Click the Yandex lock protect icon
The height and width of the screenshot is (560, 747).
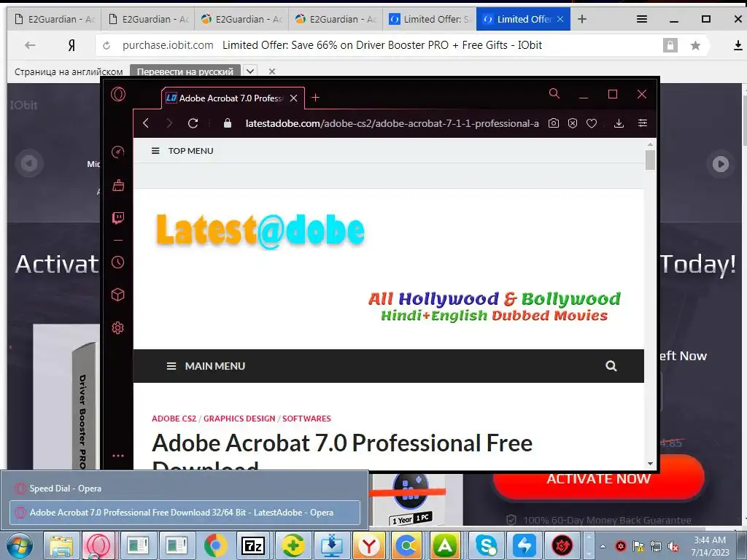click(x=670, y=45)
